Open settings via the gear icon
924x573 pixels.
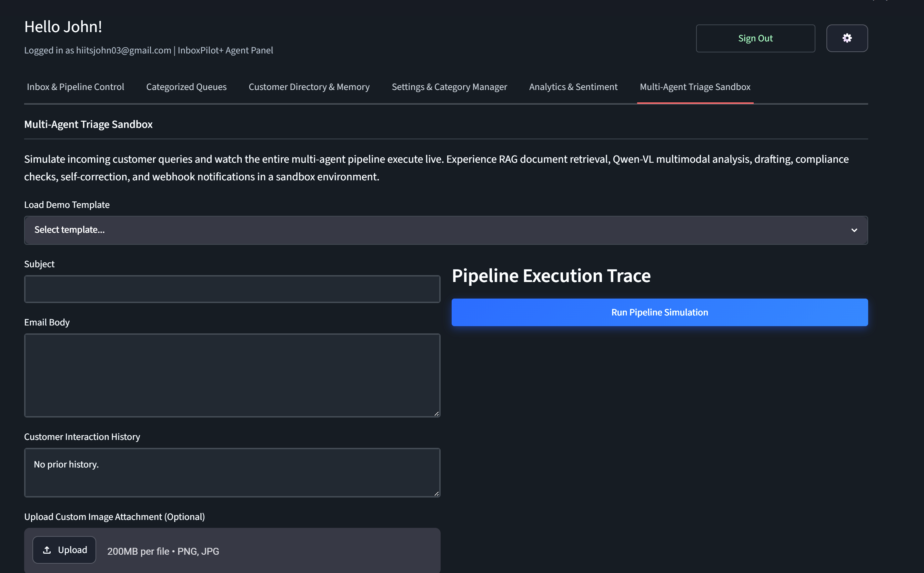pyautogui.click(x=847, y=38)
